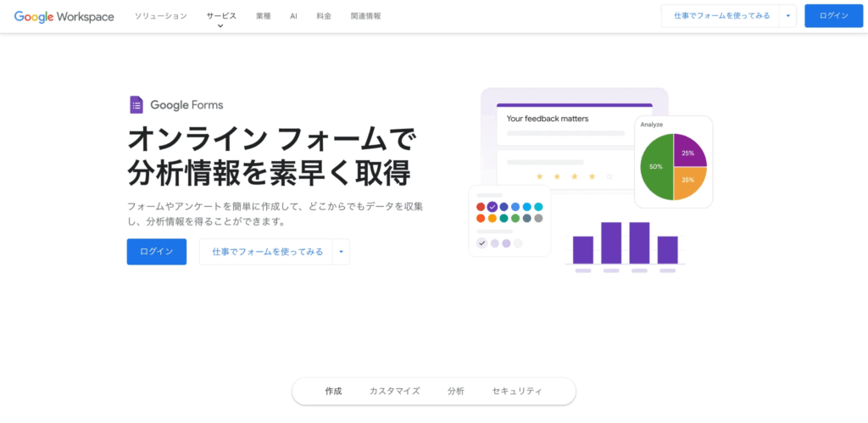Select the checked purple color swatch
Image resolution: width=868 pixels, height=423 pixels.
pyautogui.click(x=492, y=207)
